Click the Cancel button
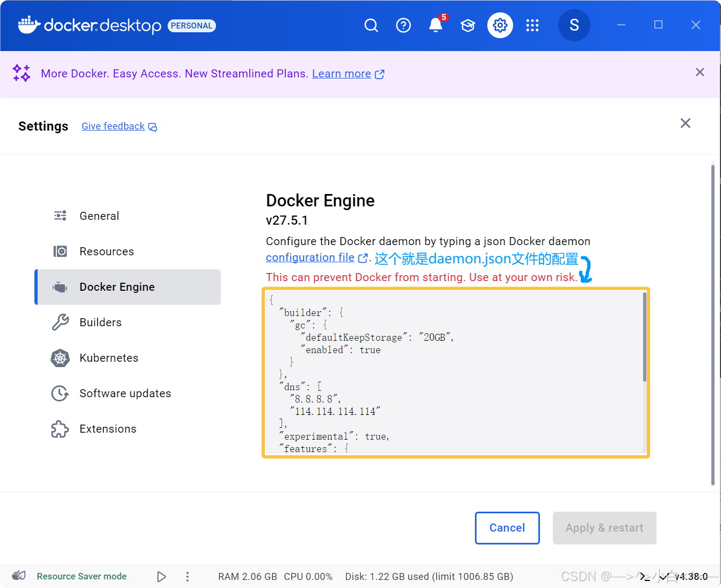721x588 pixels. point(507,528)
